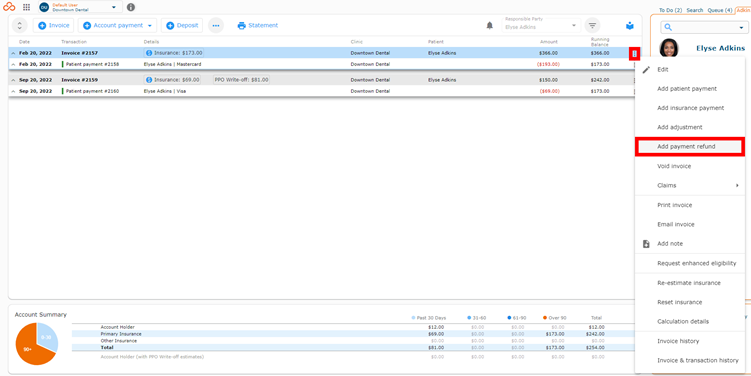Open the Claims submenu

[x=690, y=185]
